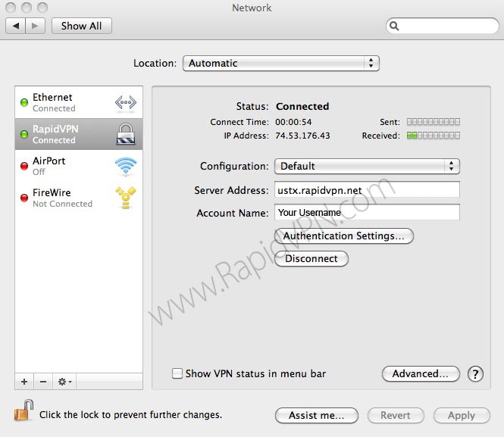Click the green status dot beside Ethernet
Viewport: 504px width, 437px height.
(24, 102)
